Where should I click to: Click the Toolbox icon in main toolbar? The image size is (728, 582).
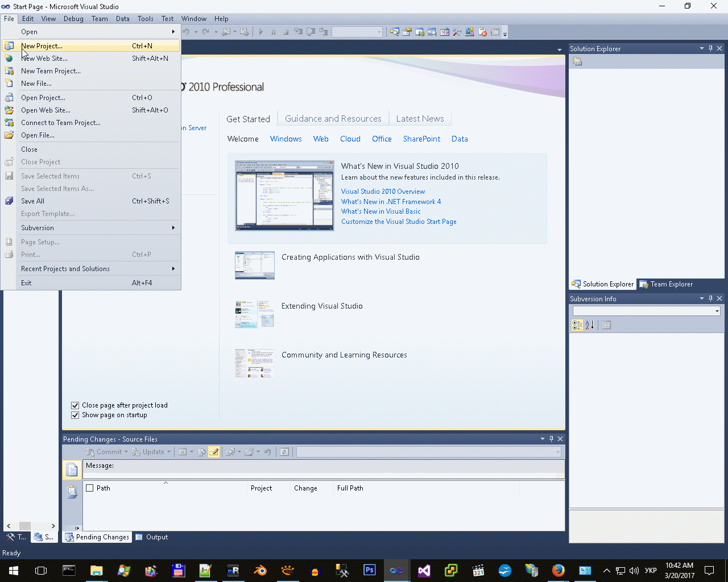(457, 32)
